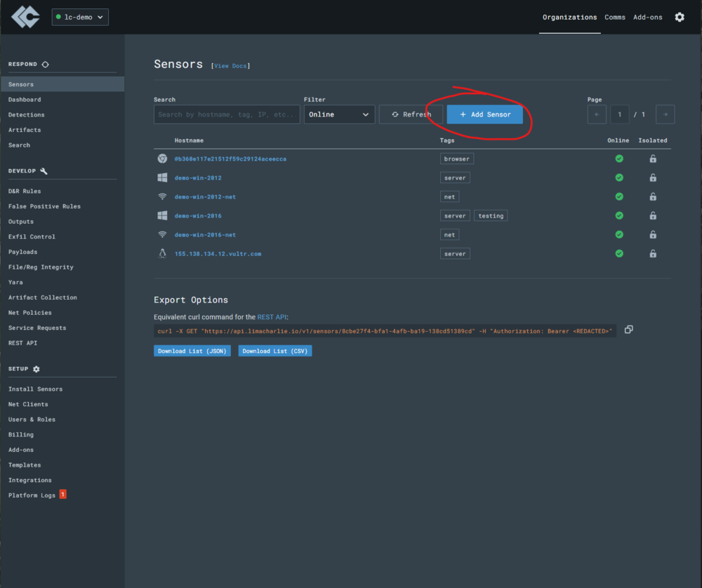Toggle isolation lock for the browser sensor

click(653, 159)
